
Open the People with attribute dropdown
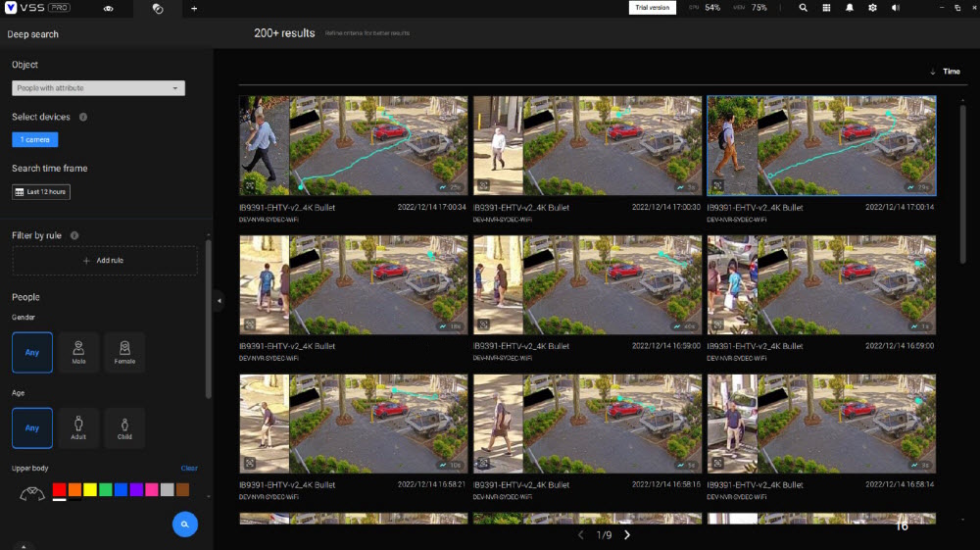pos(98,88)
